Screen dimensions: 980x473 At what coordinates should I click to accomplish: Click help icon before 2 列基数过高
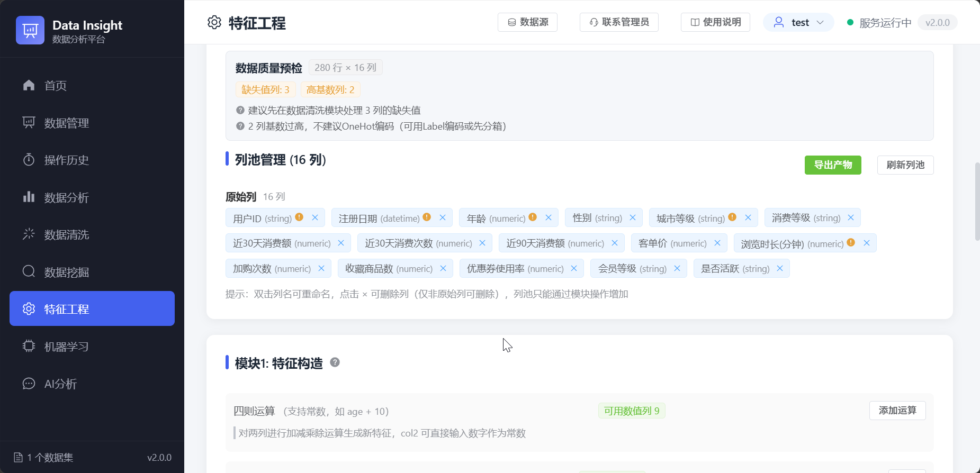(240, 126)
